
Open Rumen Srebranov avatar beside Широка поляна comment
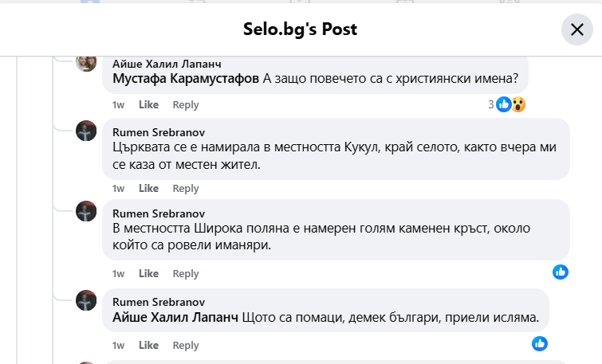(x=86, y=211)
